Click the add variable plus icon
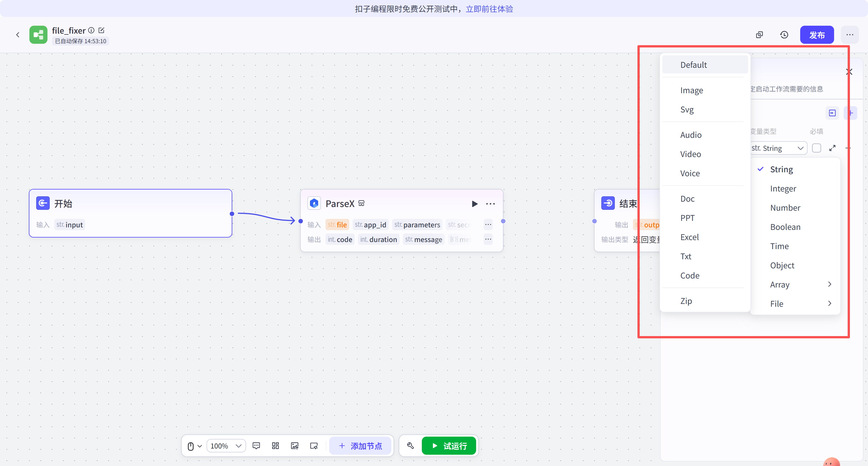 point(850,113)
